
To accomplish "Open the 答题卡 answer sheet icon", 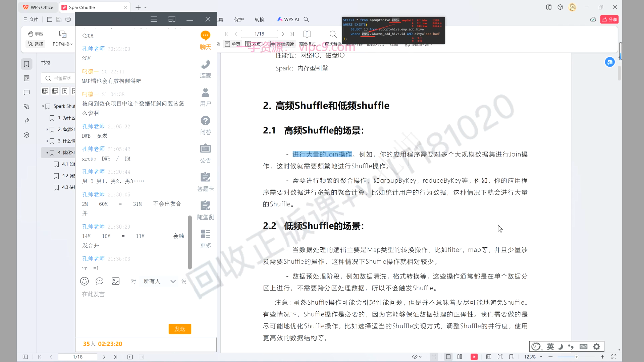I will [205, 177].
